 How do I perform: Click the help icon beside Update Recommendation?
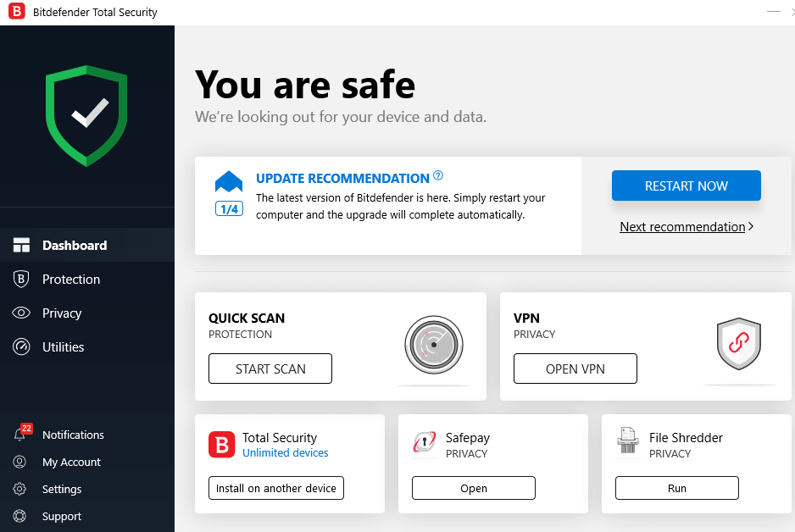[x=438, y=176]
